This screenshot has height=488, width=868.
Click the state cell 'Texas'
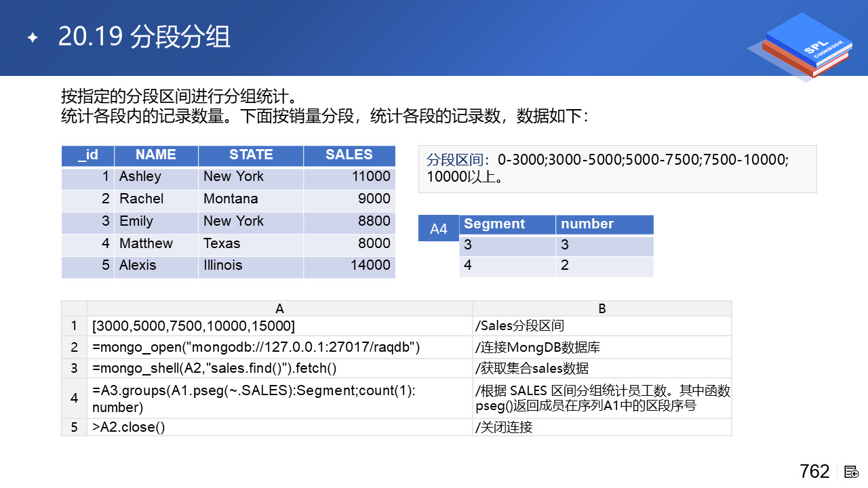tap(251, 245)
